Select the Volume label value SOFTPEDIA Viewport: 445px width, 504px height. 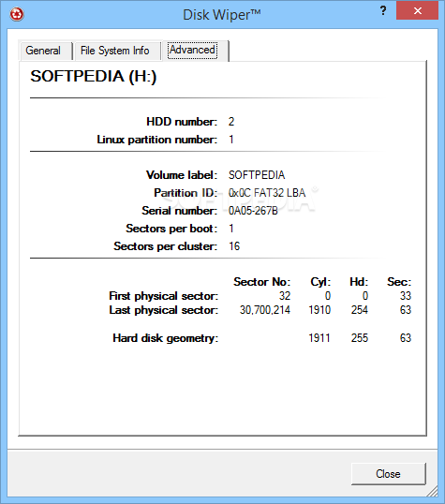(257, 175)
